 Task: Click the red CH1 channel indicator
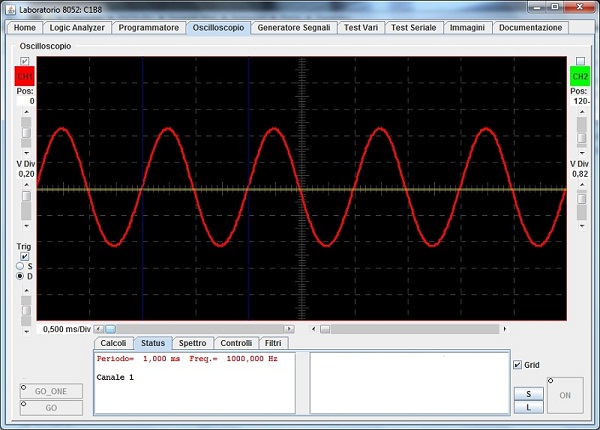[x=25, y=77]
